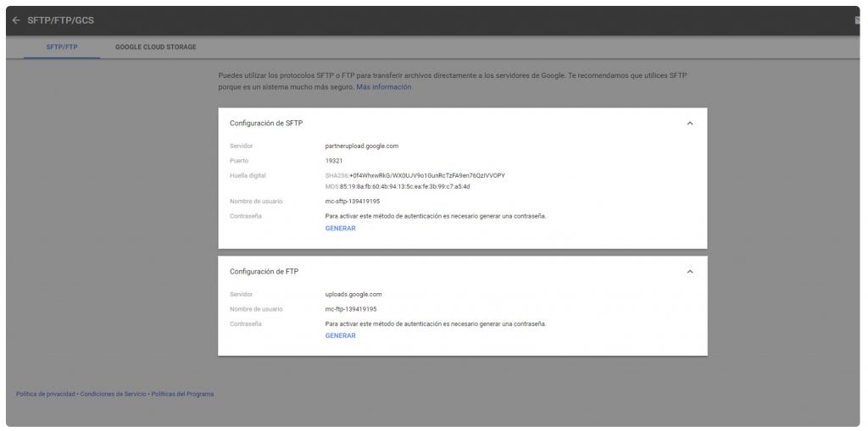868x431 pixels.
Task: Select FTP server uploads.google.com
Action: click(353, 295)
